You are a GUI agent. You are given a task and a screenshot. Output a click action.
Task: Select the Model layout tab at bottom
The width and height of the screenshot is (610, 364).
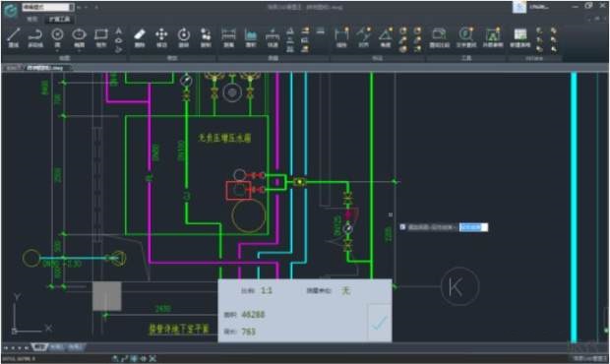tap(39, 347)
